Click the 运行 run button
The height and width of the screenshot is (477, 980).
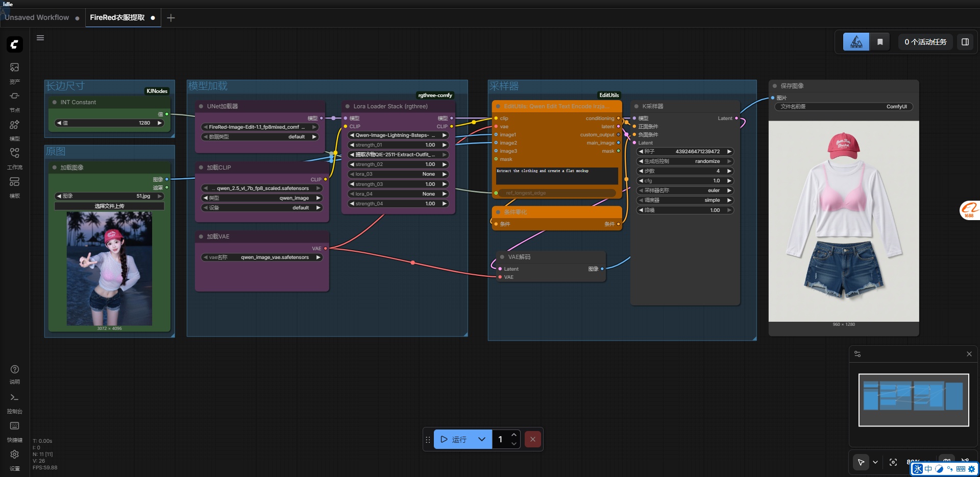pyautogui.click(x=454, y=439)
